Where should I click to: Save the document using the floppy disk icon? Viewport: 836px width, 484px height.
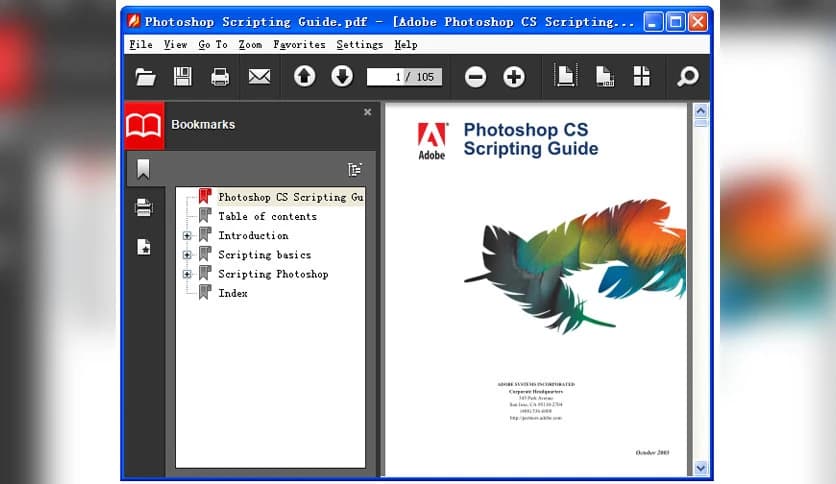[x=182, y=77]
